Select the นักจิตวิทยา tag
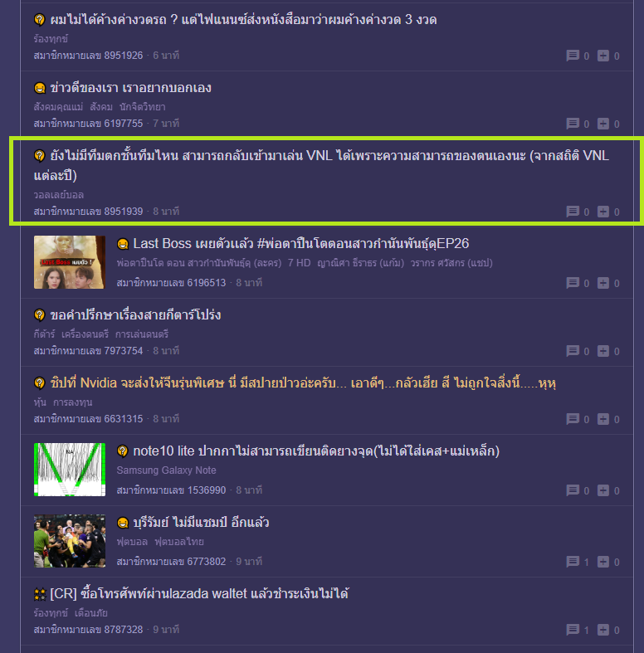Image resolution: width=644 pixels, height=653 pixels. [x=143, y=107]
